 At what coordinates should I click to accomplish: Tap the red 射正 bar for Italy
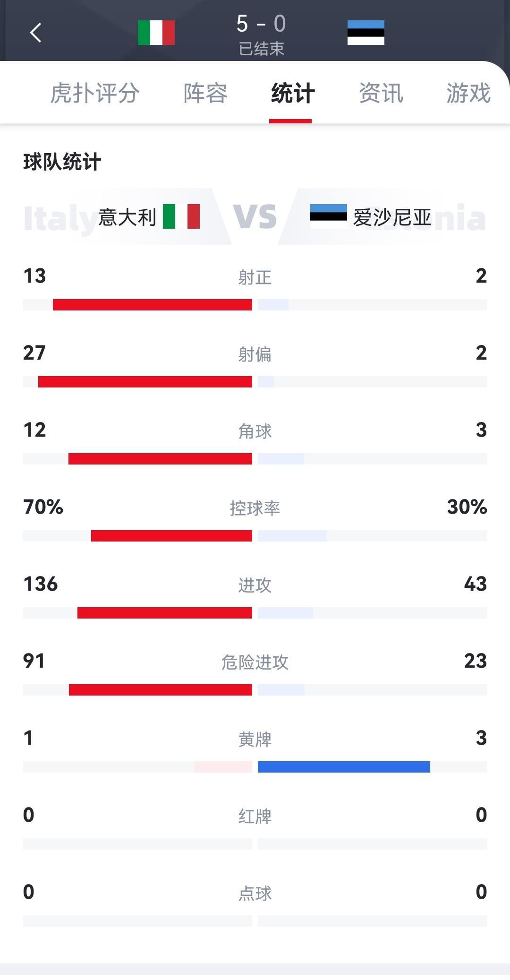point(152,305)
